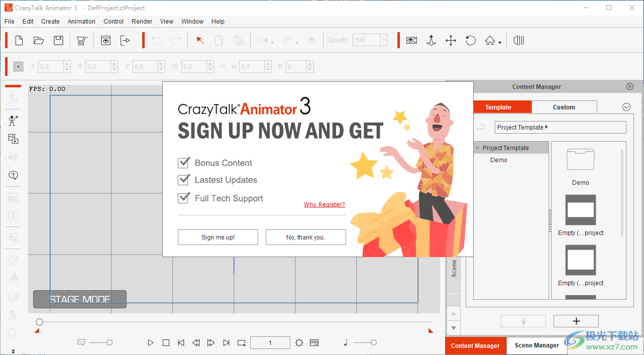Click the rotate camera circular arrow icon
This screenshot has width=644, height=355.
pos(471,40)
